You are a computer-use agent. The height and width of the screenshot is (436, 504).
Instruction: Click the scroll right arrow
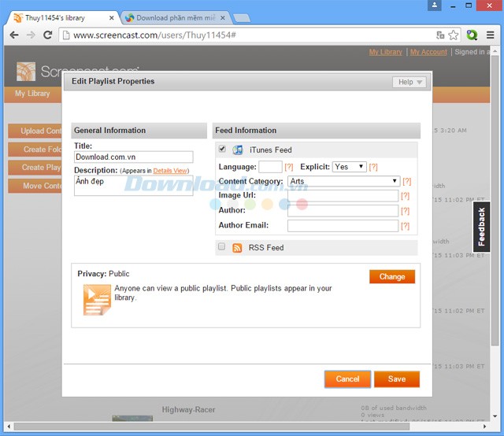tap(485, 427)
